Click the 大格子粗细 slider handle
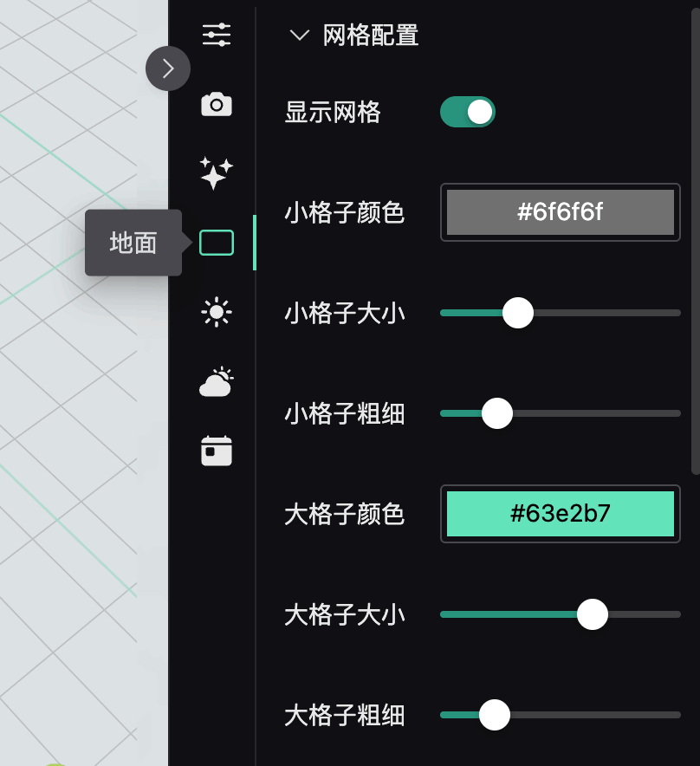Screen dimensions: 700x766 point(495,715)
